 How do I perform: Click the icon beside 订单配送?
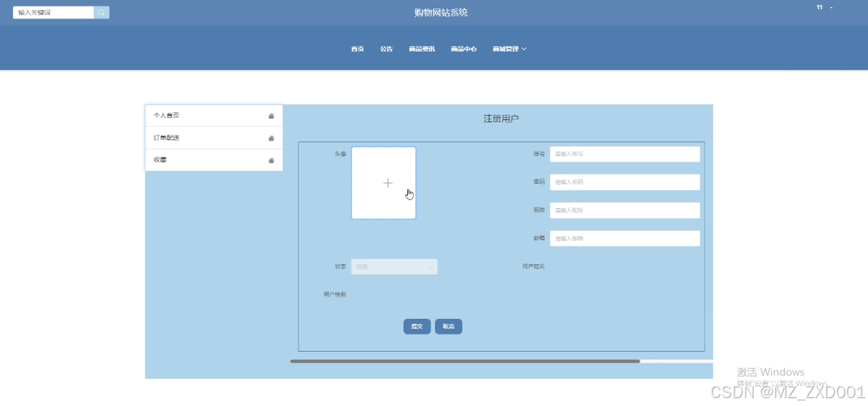271,138
